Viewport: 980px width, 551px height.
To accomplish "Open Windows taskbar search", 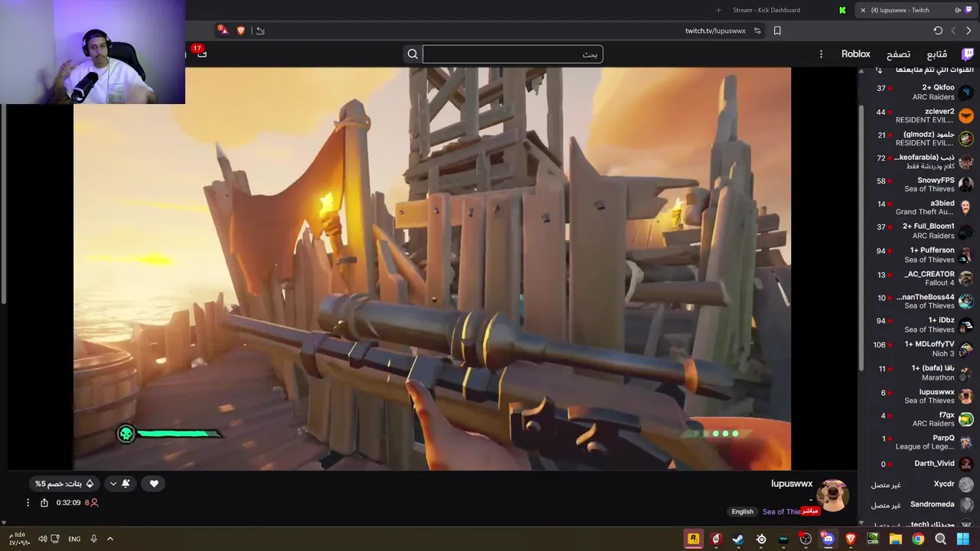I will point(940,539).
